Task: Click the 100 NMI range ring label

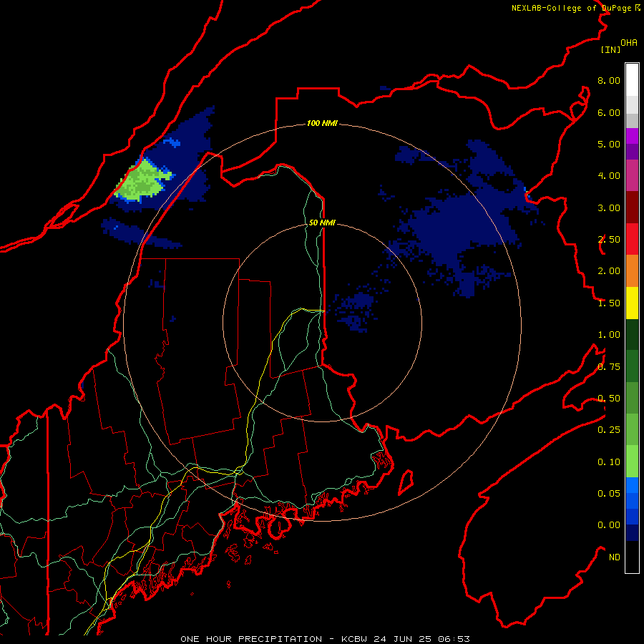Action: 322,123
